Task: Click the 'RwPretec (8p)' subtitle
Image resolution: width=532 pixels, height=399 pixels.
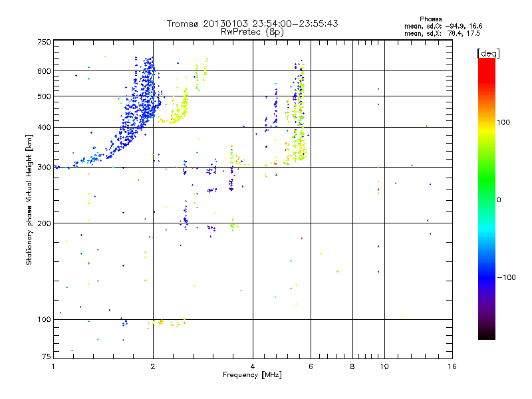Action: click(252, 32)
